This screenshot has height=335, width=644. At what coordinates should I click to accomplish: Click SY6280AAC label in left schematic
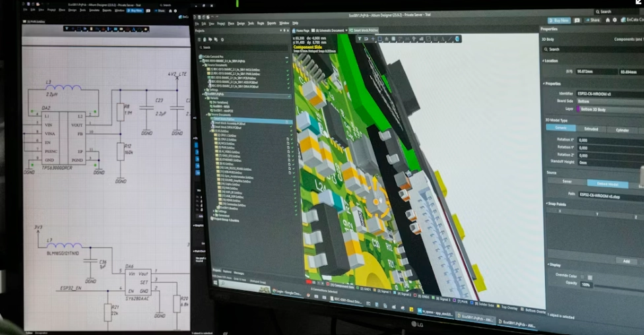[x=138, y=299]
